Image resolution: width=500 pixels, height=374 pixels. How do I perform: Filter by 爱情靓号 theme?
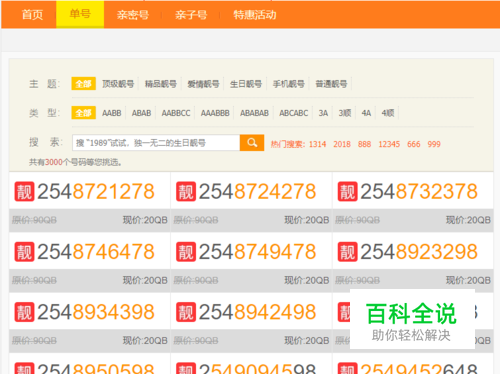(x=203, y=84)
